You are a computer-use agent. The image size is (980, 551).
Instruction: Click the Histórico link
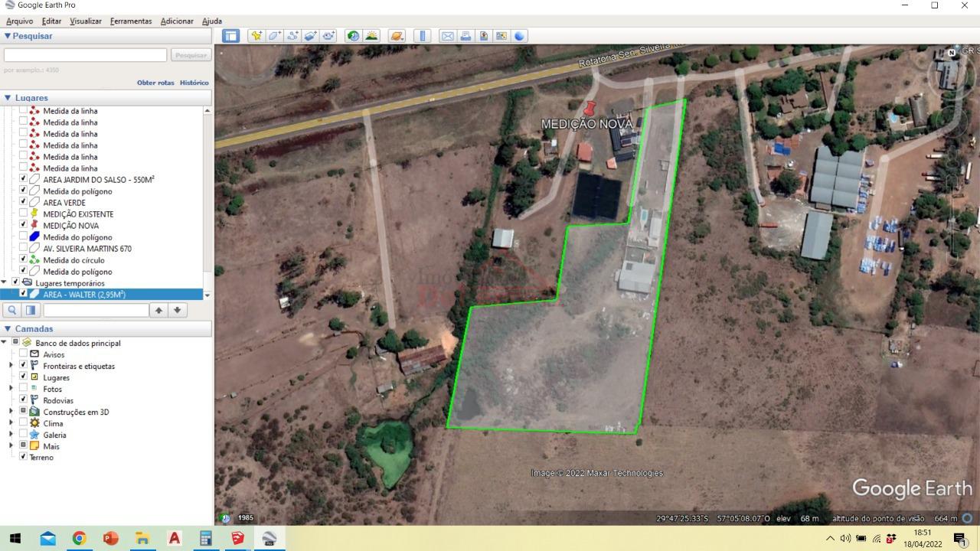(194, 83)
